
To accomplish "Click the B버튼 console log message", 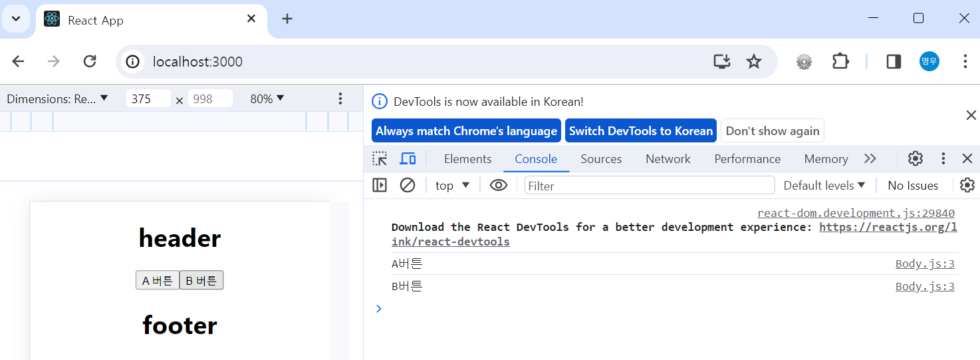I will (407, 286).
